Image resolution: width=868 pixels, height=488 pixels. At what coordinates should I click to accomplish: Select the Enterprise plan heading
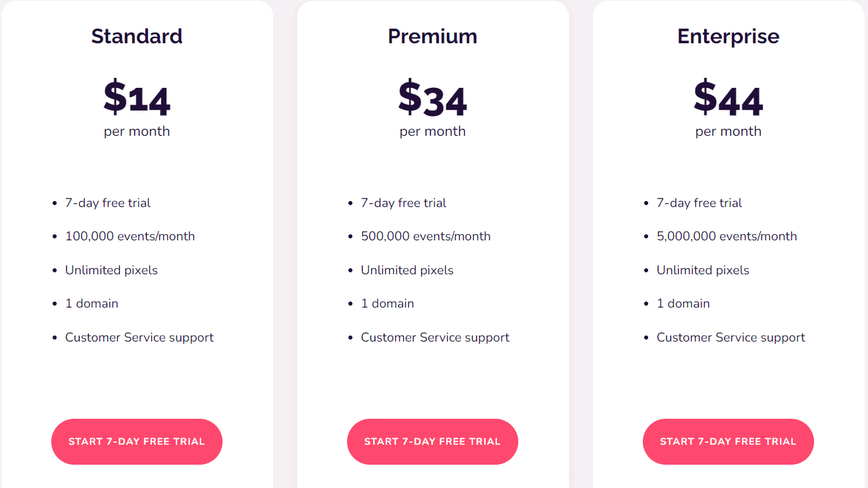point(728,37)
